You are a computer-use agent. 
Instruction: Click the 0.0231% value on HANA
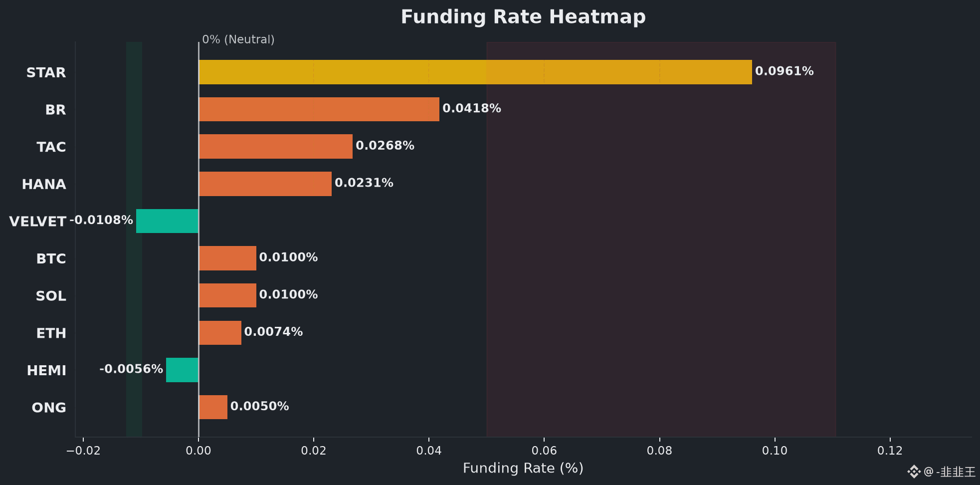[x=364, y=183]
